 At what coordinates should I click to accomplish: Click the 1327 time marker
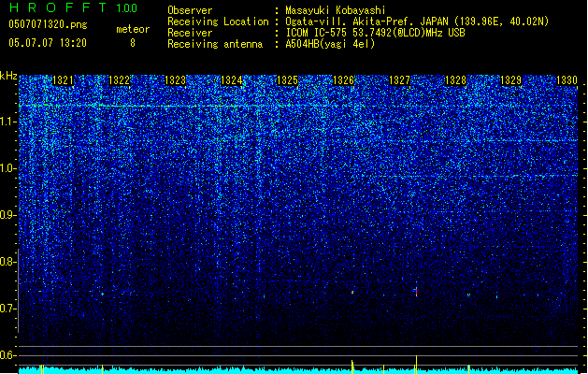coord(400,80)
